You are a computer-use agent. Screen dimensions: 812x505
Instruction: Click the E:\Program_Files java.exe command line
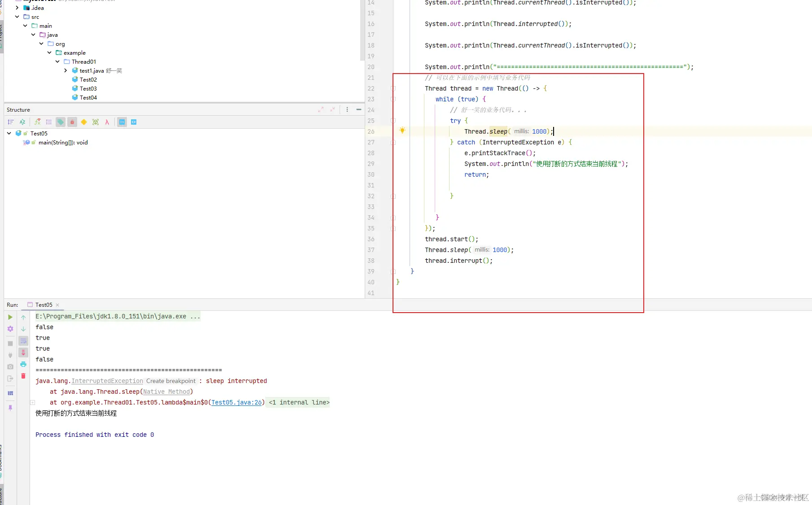[x=118, y=316]
